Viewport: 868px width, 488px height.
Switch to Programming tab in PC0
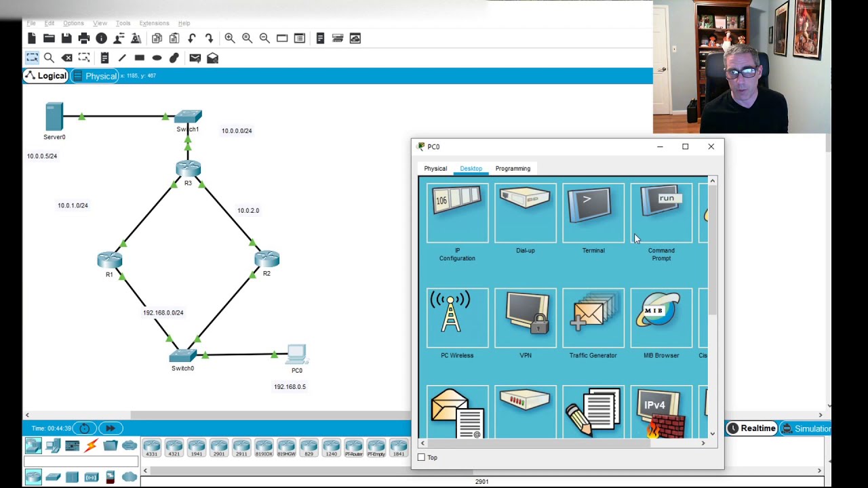click(x=513, y=169)
